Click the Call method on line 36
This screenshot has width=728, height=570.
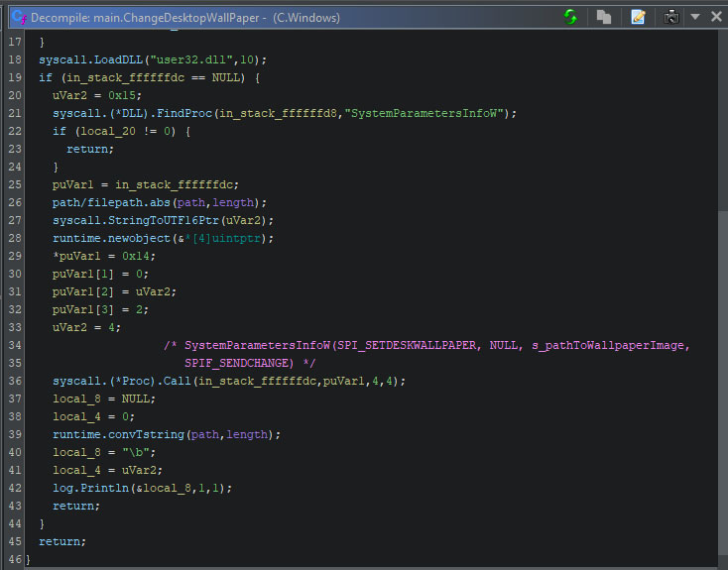[x=177, y=381]
